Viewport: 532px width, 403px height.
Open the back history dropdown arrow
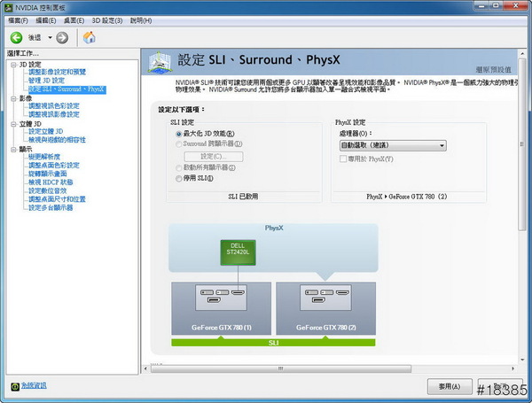click(x=50, y=37)
